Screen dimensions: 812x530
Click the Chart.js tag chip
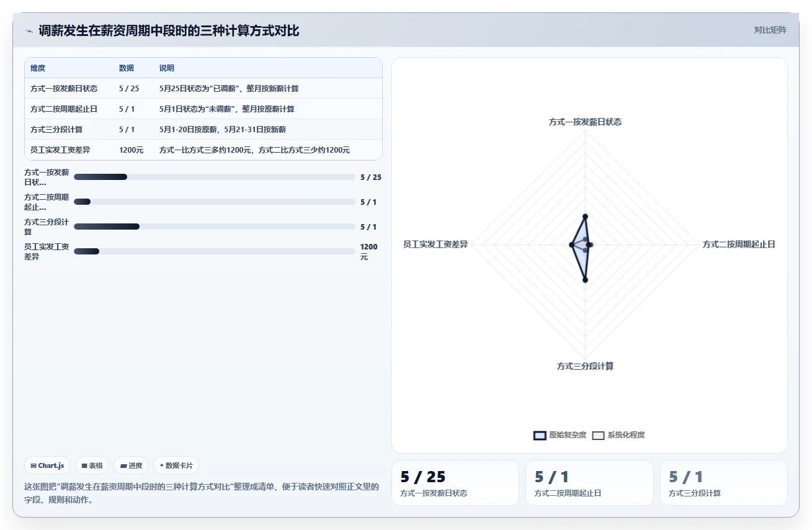click(47, 465)
